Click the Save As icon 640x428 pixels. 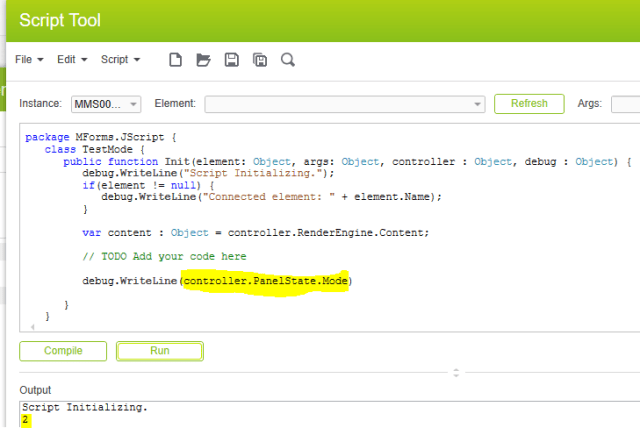point(260,60)
